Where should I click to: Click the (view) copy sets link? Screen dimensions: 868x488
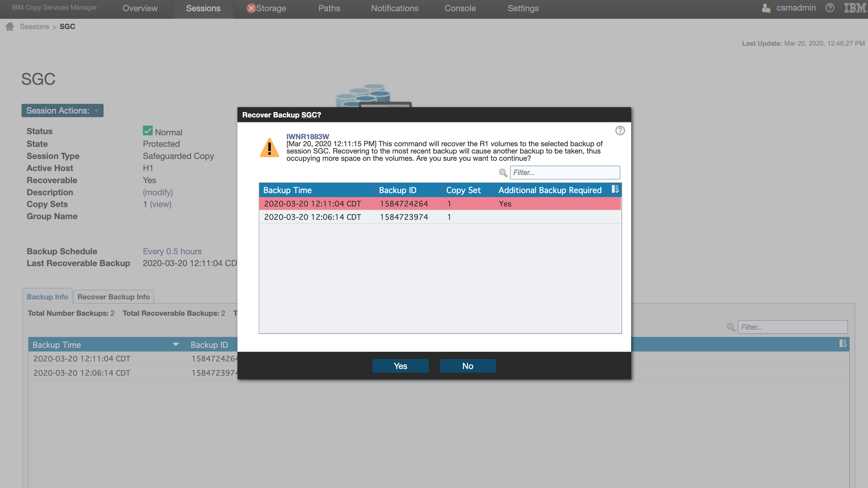coord(161,204)
